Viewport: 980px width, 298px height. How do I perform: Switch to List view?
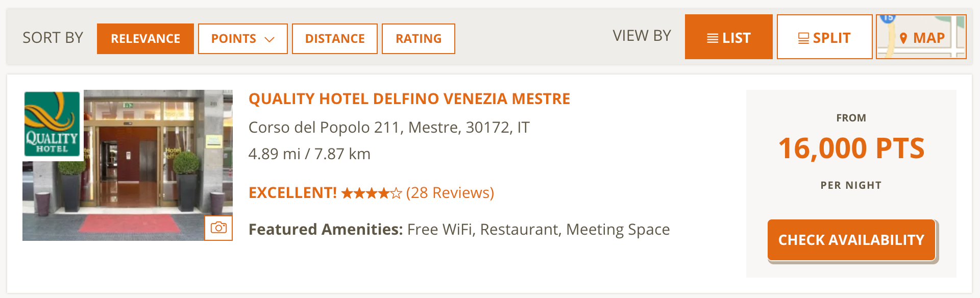(729, 37)
